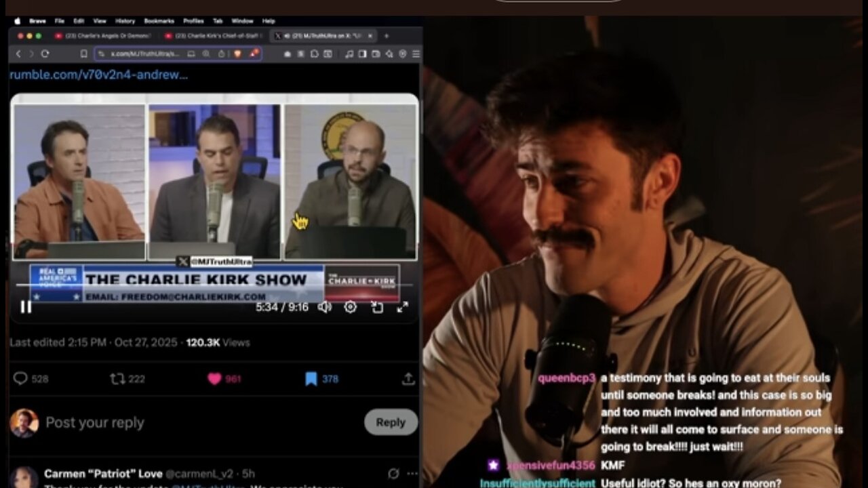The image size is (868, 488).
Task: View edit history via 'Last edited' timestamp
Action: tap(94, 342)
